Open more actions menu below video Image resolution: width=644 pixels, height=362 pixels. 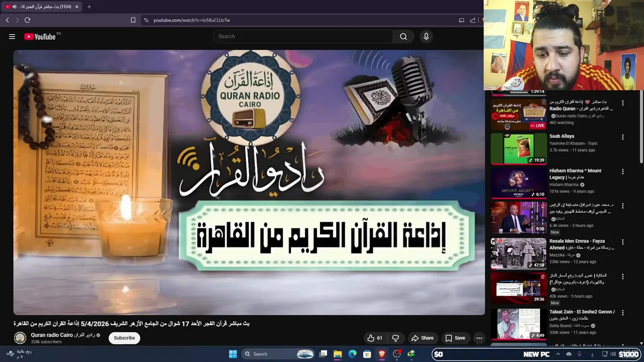pyautogui.click(x=479, y=338)
